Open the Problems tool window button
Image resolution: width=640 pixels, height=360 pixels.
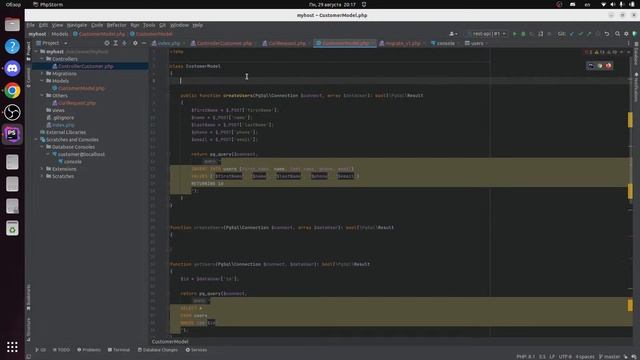89,350
